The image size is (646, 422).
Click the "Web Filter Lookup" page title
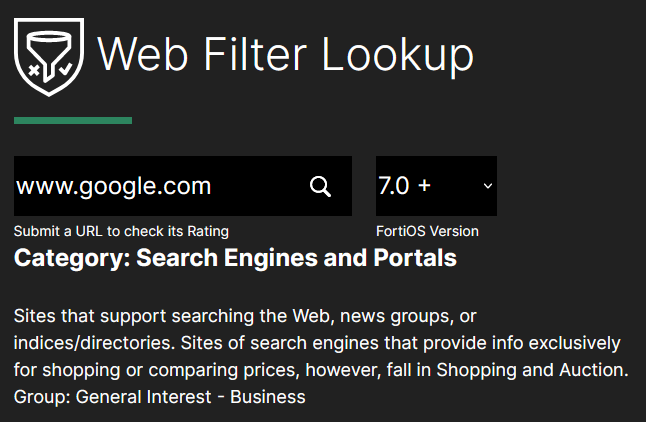point(285,54)
